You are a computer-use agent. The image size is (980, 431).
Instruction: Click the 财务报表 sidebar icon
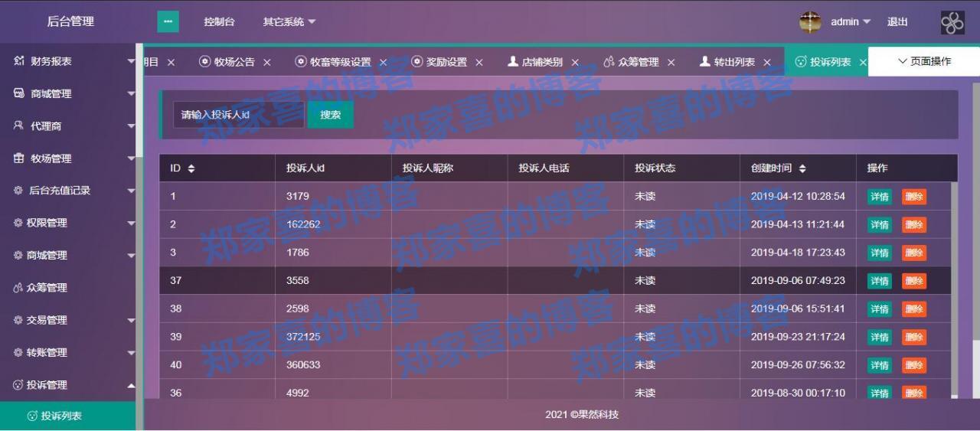[x=19, y=61]
